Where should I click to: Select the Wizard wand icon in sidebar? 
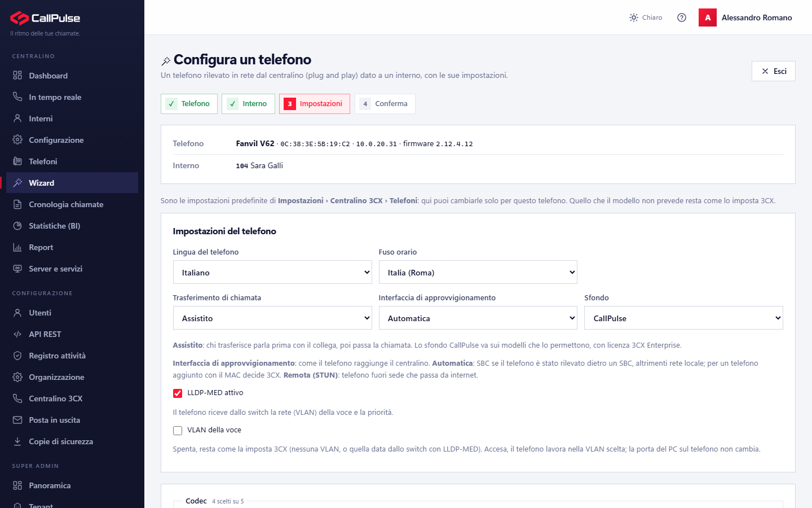coord(17,183)
